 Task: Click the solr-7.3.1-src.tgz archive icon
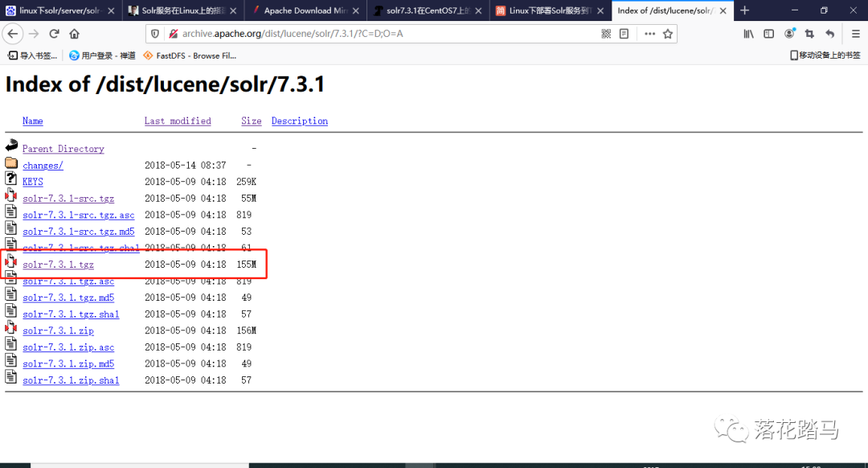tap(11, 195)
